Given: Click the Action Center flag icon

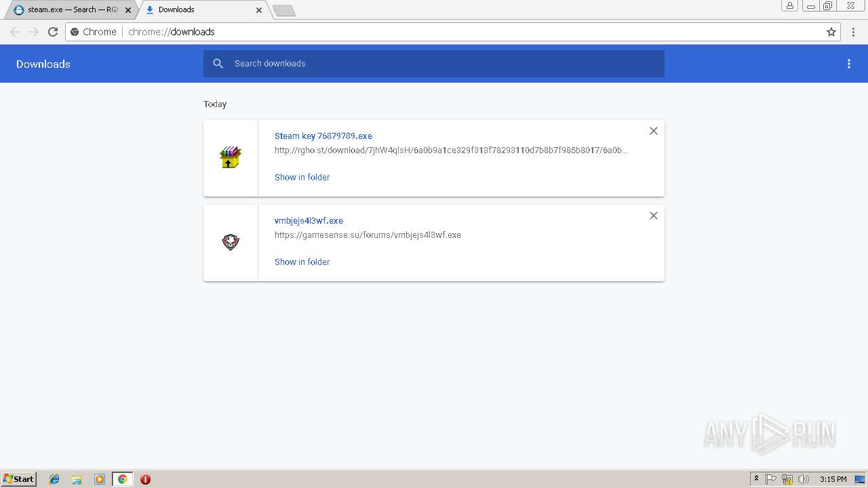Looking at the screenshot, I should pyautogui.click(x=771, y=479).
